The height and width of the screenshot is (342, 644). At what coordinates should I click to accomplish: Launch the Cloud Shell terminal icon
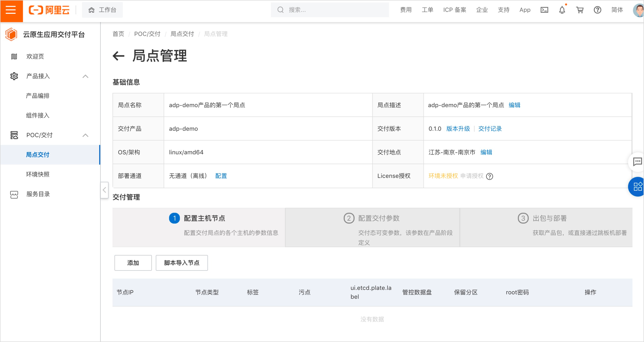544,10
